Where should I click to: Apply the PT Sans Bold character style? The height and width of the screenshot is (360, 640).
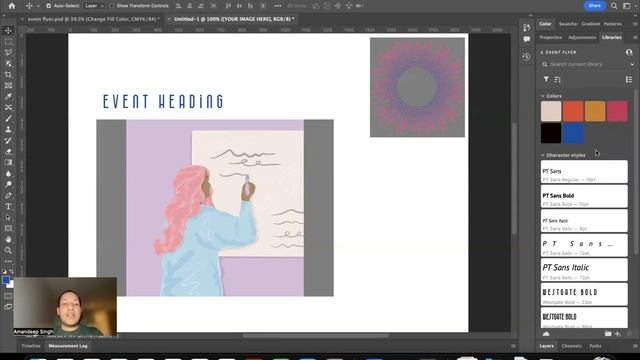584,196
